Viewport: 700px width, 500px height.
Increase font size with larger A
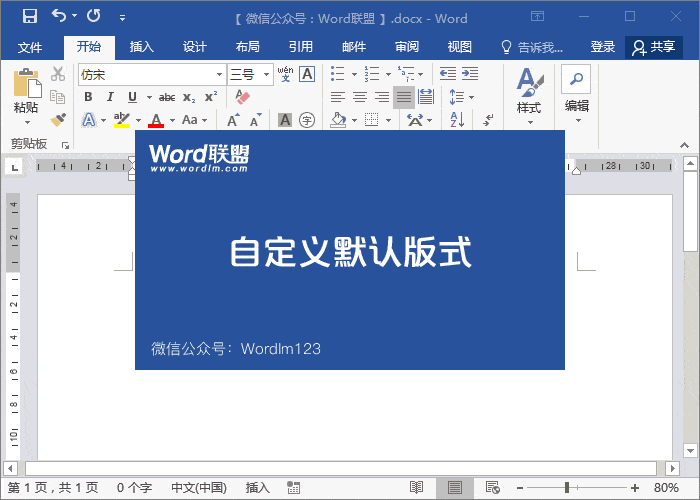click(x=233, y=120)
